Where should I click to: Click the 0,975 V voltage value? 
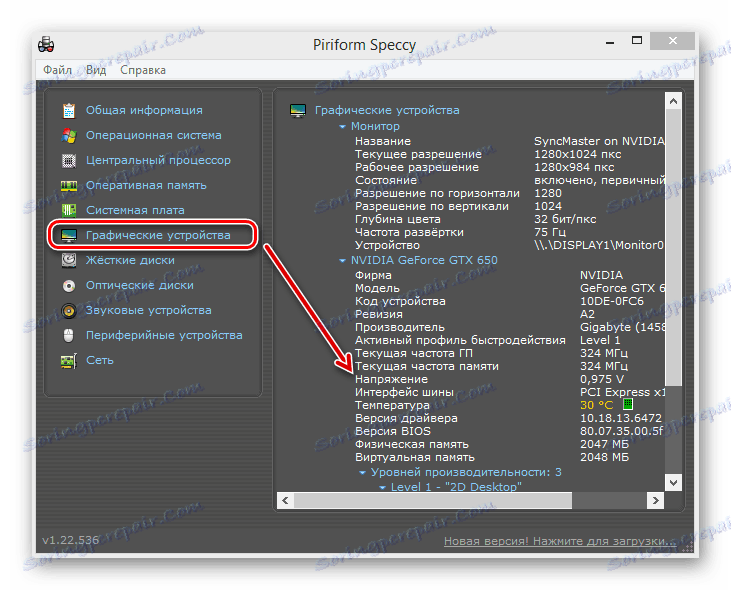point(602,379)
